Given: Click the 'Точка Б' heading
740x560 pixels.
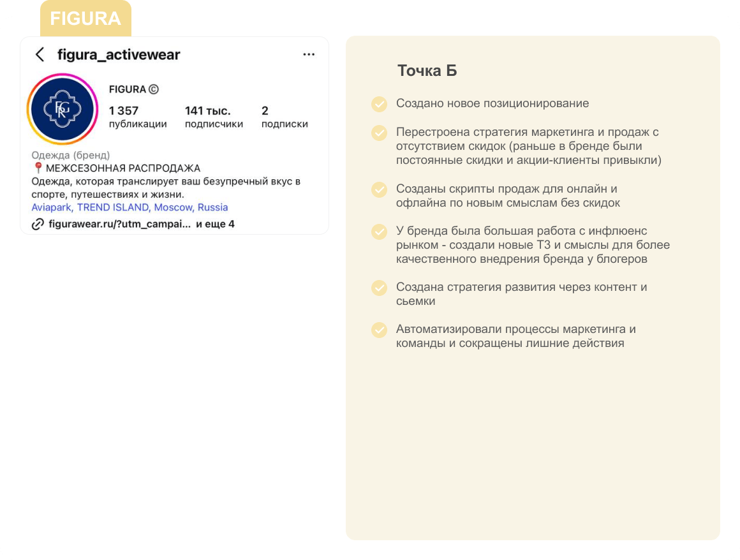Looking at the screenshot, I should click(x=427, y=70).
